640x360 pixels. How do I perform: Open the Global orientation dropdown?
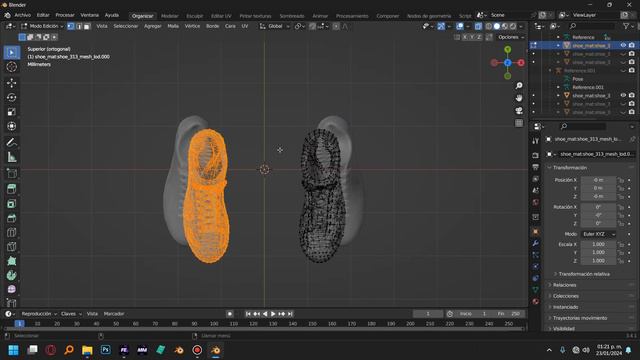click(275, 26)
